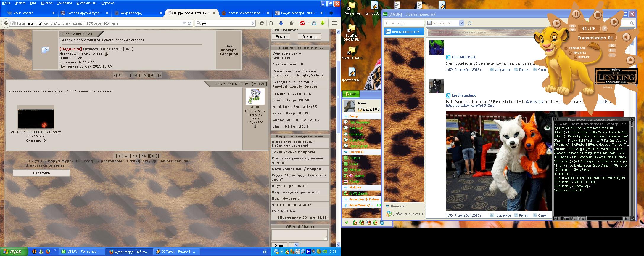Open the Firefox hamburger menu
The width and height of the screenshot is (644, 256).
pos(335,23)
